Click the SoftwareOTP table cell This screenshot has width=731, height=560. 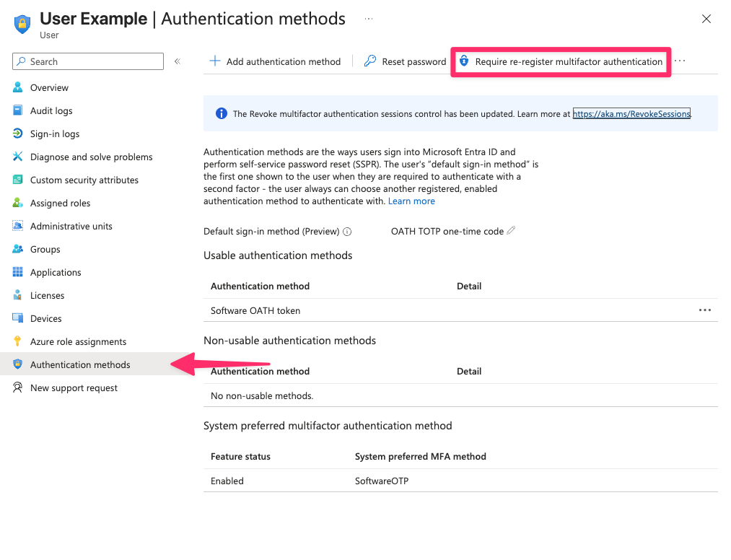click(x=381, y=481)
